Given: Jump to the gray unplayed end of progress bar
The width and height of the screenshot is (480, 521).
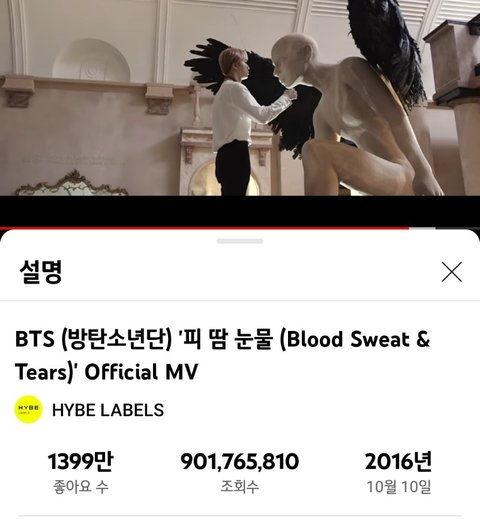Looking at the screenshot, I should (x=458, y=228).
